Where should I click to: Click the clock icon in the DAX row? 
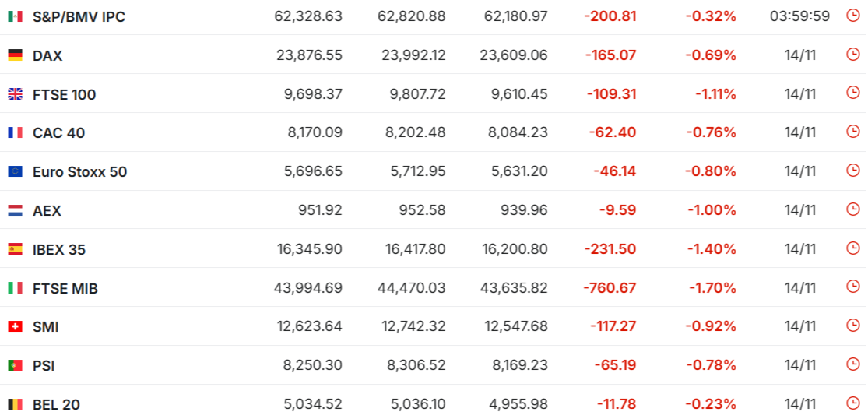852,55
